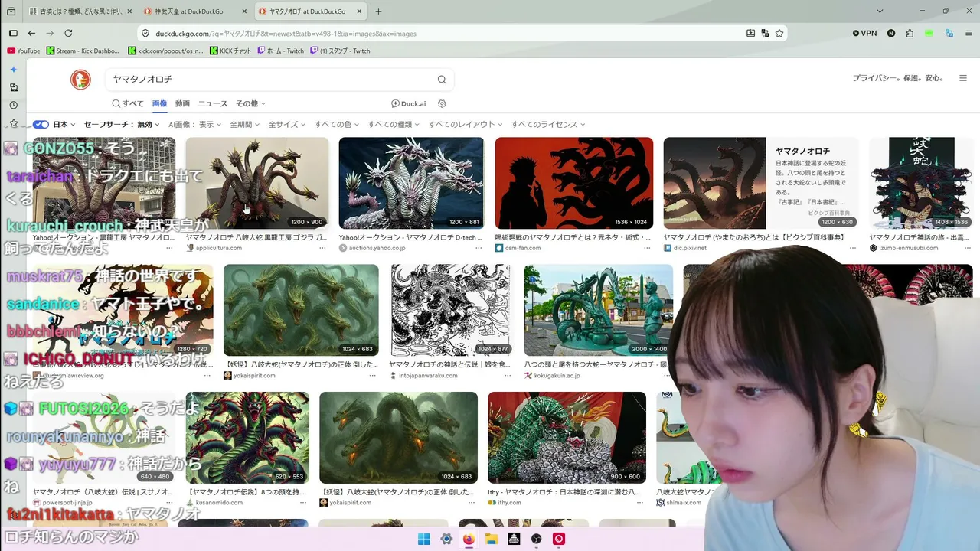
Task: Open File Explorer from the taskbar
Action: tap(492, 539)
